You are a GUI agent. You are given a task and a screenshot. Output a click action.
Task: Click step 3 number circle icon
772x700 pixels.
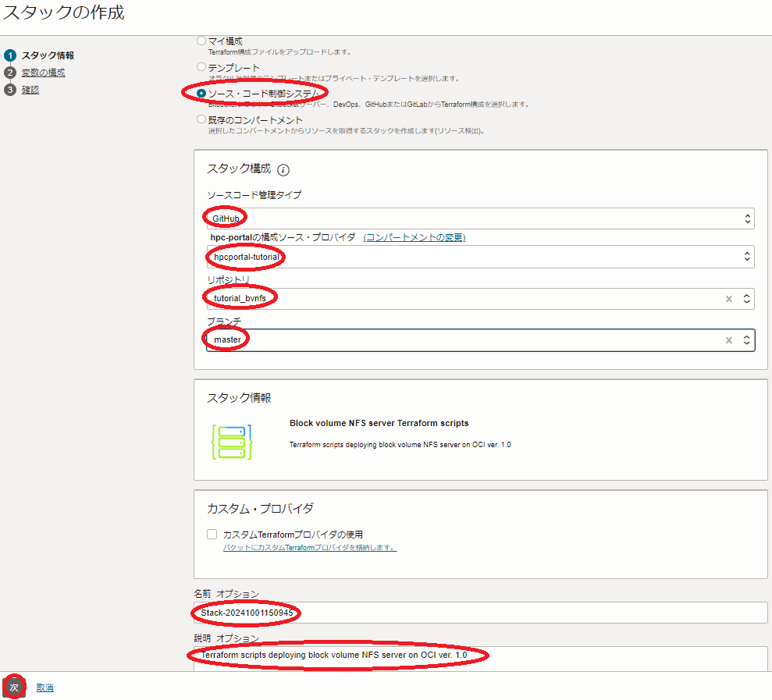point(10,90)
